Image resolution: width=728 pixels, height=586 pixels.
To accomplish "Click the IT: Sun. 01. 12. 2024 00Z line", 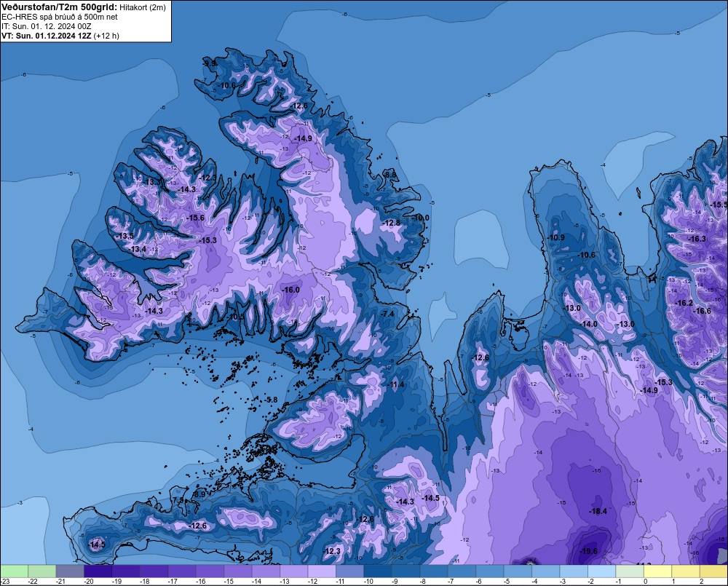I will coord(47,26).
